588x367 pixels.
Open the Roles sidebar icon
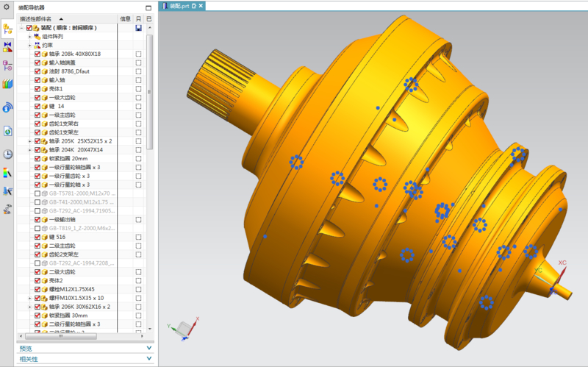pos(7,191)
